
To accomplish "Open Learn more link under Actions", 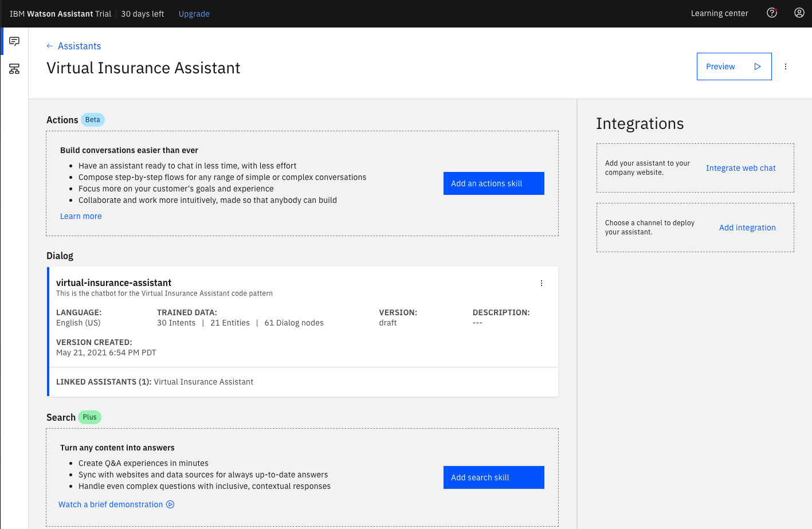I will (81, 216).
